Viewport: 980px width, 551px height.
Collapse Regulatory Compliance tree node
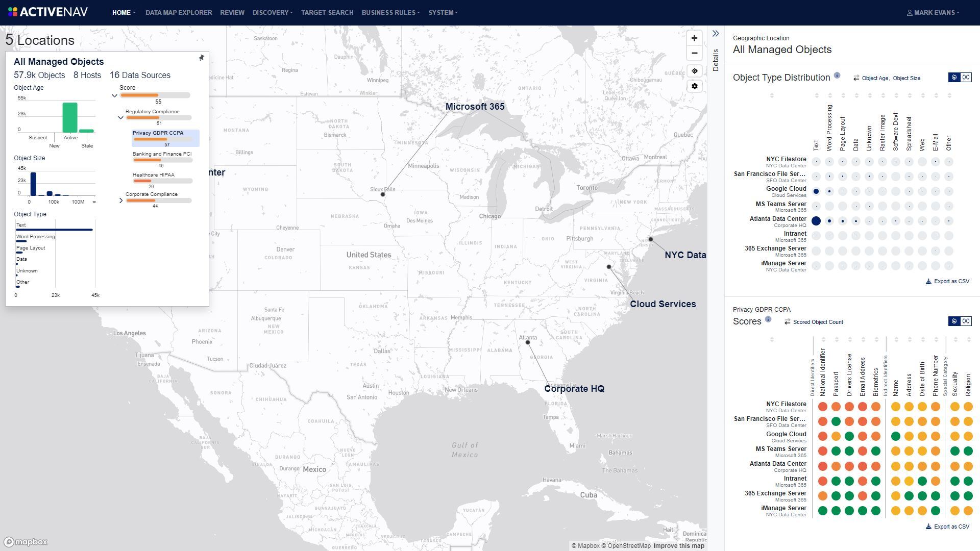point(120,117)
